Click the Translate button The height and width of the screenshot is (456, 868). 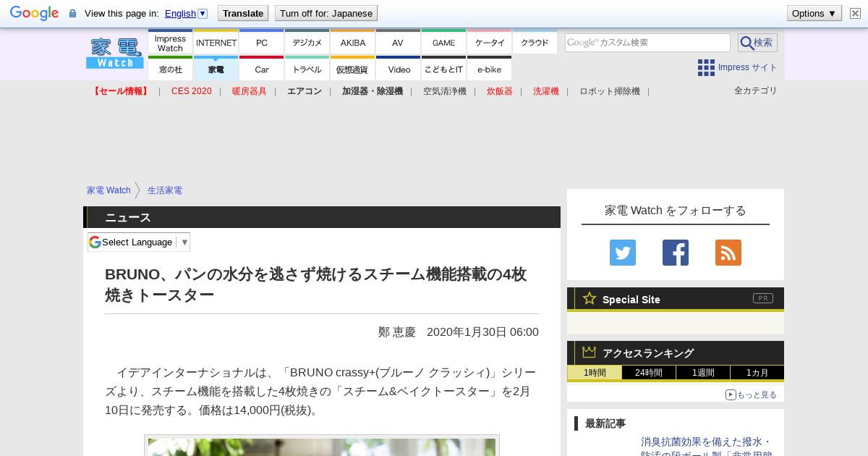pos(243,13)
